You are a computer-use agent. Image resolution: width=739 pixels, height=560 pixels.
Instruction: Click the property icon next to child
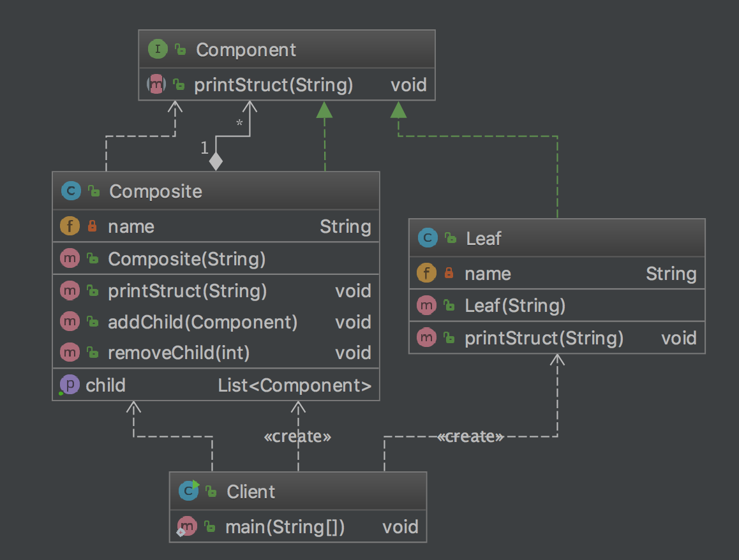coord(70,385)
